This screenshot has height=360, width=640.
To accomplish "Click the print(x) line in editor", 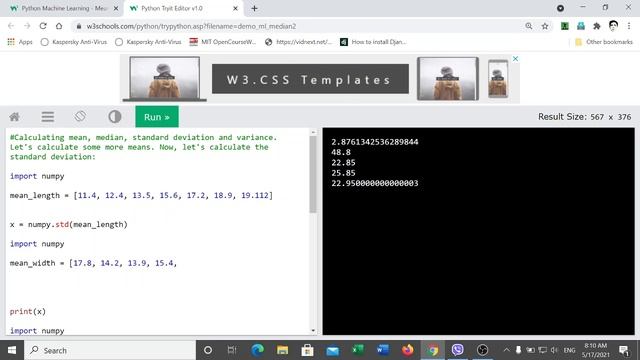I will 28,311.
